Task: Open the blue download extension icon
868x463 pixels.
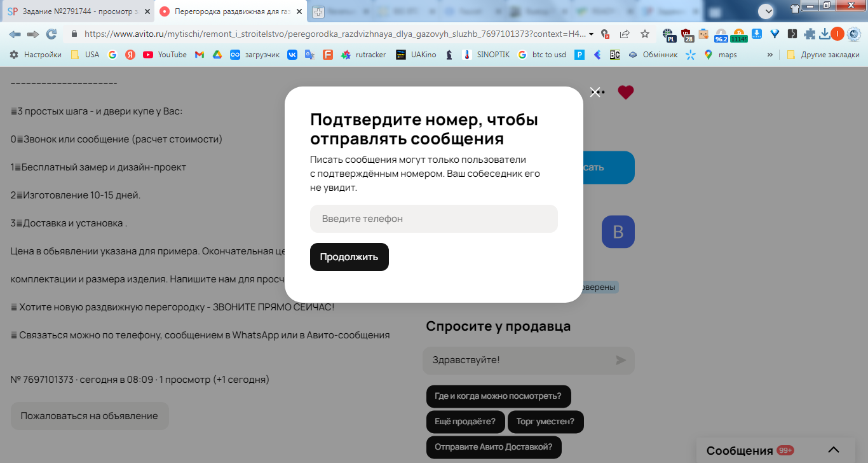Action: point(757,34)
